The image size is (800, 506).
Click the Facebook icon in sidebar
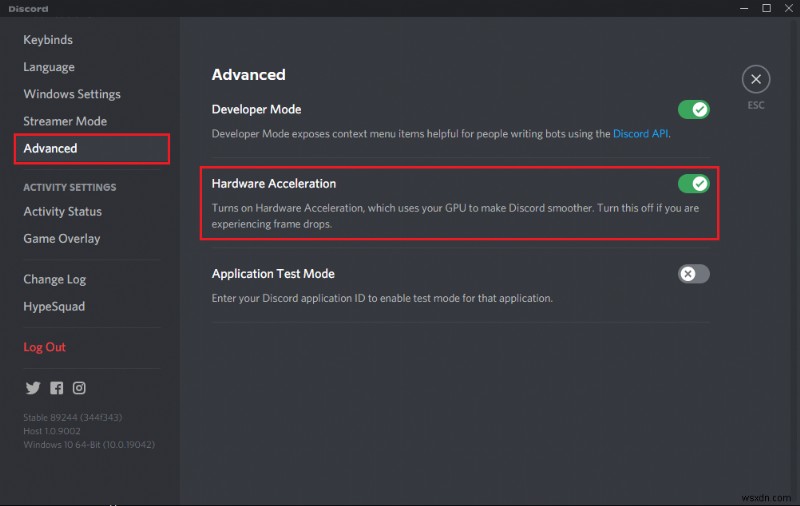[x=56, y=388]
